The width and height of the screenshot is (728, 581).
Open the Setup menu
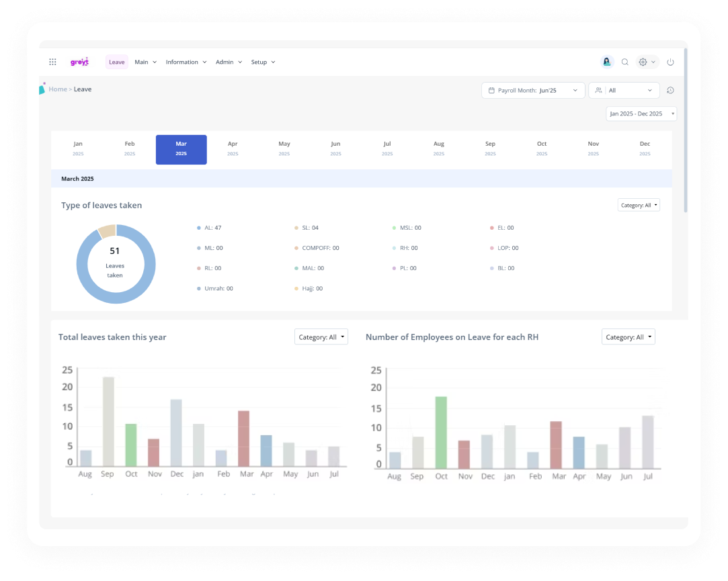[x=264, y=62]
